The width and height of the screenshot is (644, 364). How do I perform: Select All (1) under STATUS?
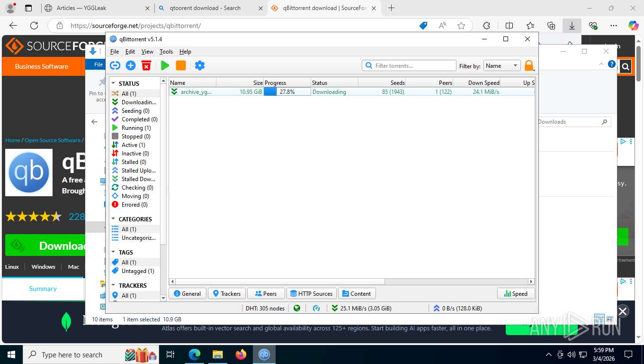pos(134,94)
